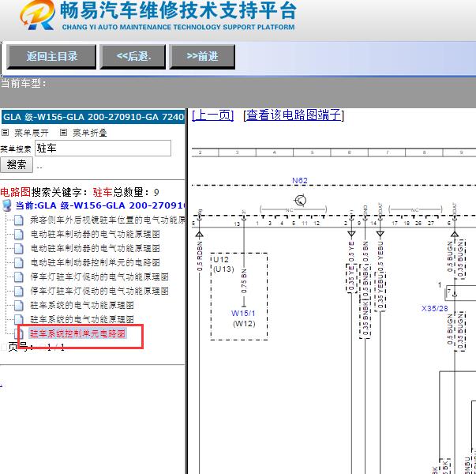
Task: Open the 上一页 previous page link
Action: tap(213, 115)
